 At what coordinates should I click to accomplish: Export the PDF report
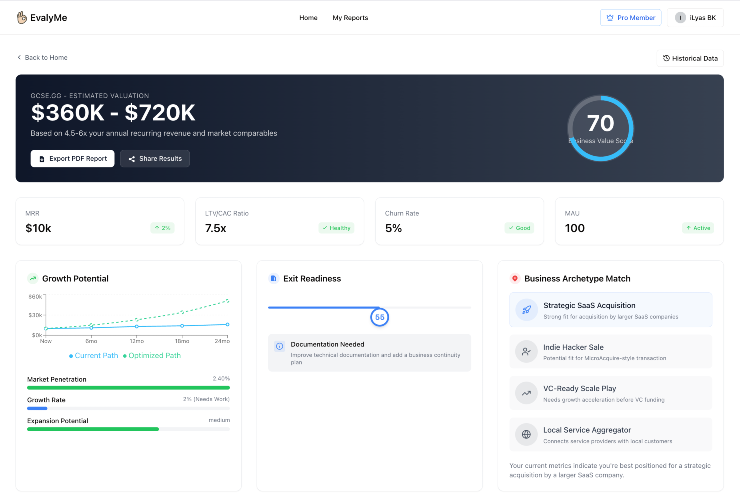pyautogui.click(x=73, y=159)
